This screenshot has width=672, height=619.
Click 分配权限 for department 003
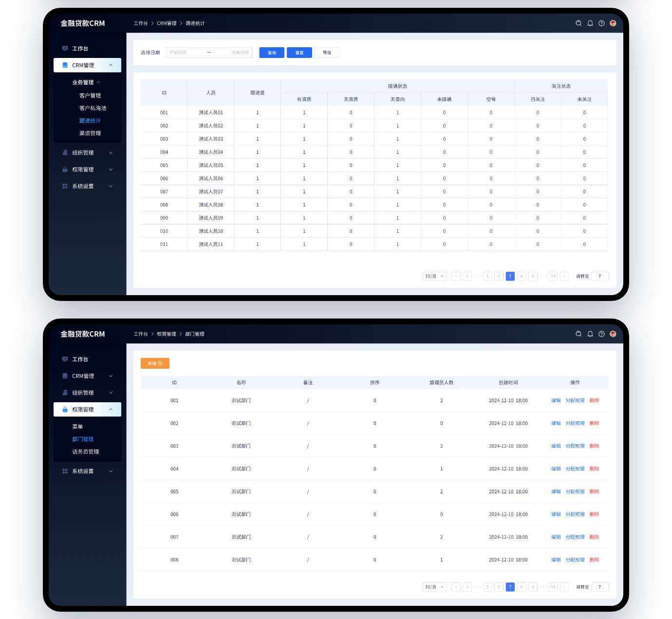575,446
